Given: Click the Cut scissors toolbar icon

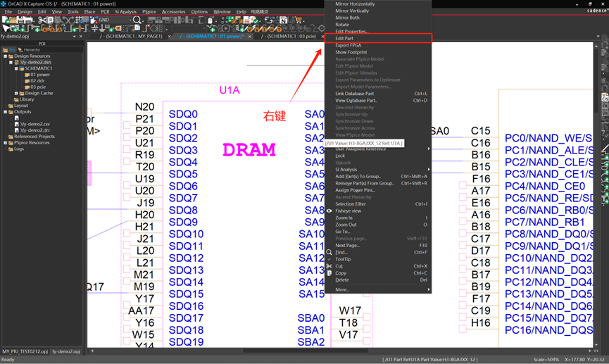Looking at the screenshot, I should 42,20.
